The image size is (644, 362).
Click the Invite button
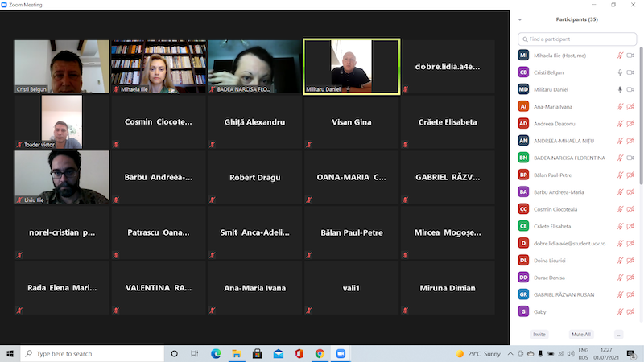(539, 334)
